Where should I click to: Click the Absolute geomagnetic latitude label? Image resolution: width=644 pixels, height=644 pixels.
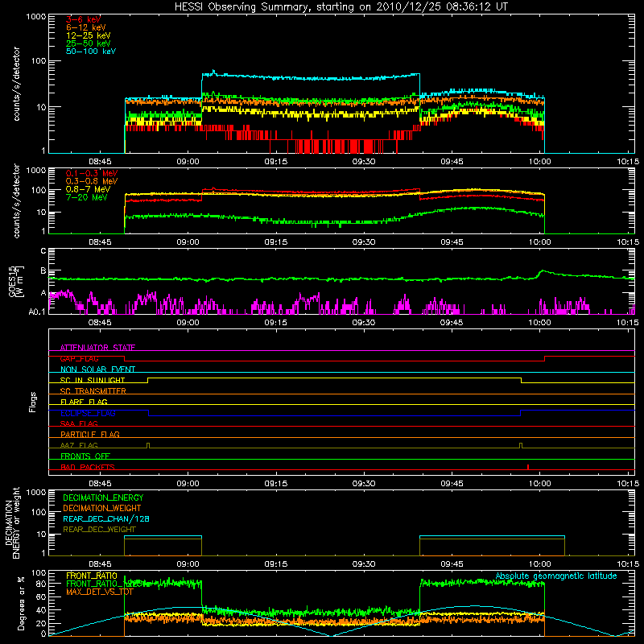(556, 576)
